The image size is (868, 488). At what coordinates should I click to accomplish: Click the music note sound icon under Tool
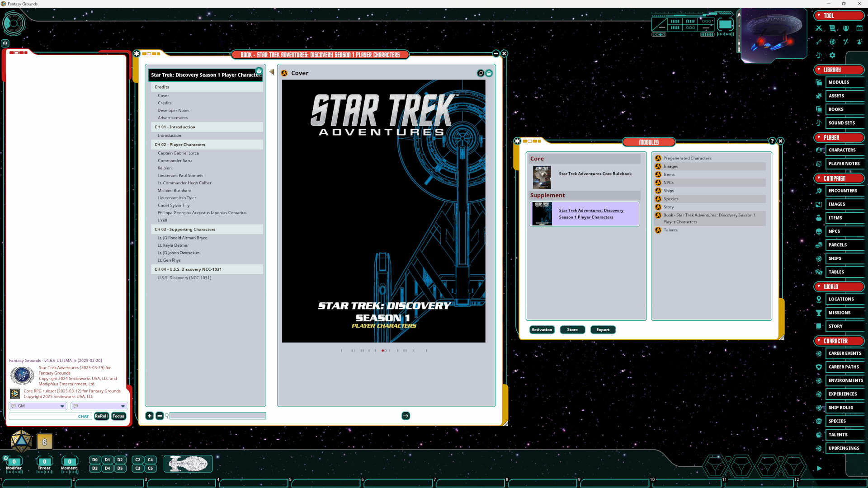[x=818, y=55]
